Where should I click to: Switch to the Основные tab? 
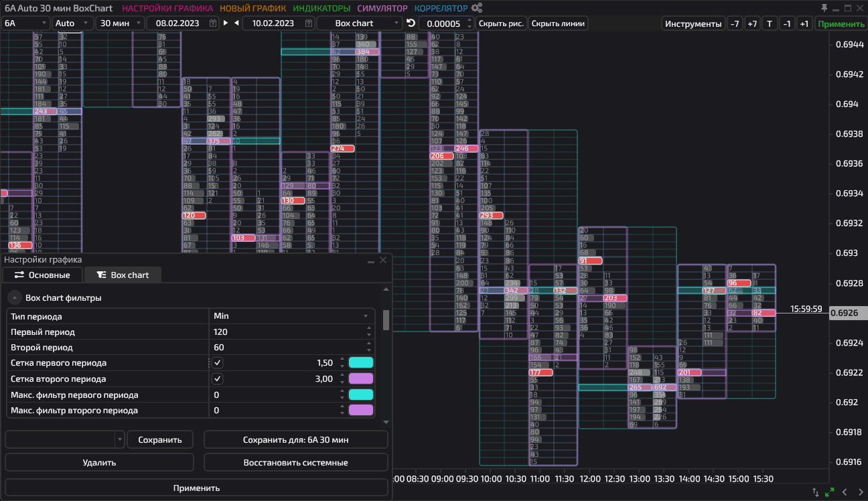[42, 275]
